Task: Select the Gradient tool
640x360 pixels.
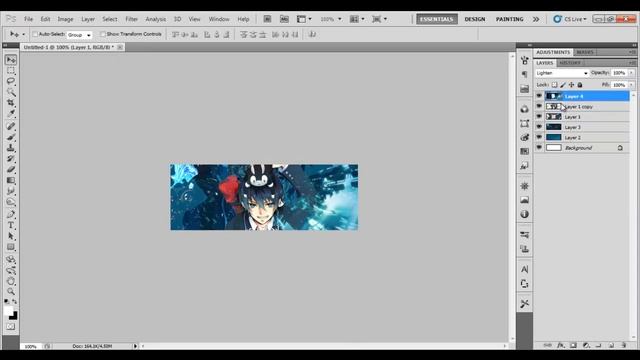Action: [x=11, y=180]
